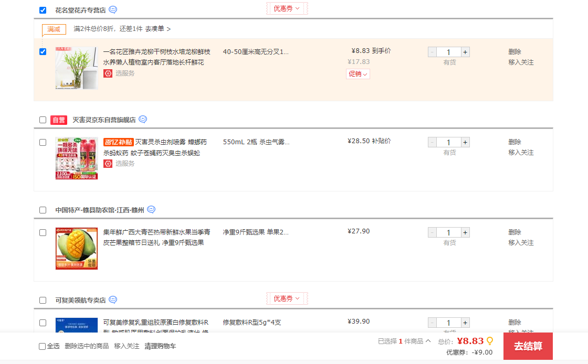Click 去凑单 link in promotion bar

click(157, 29)
